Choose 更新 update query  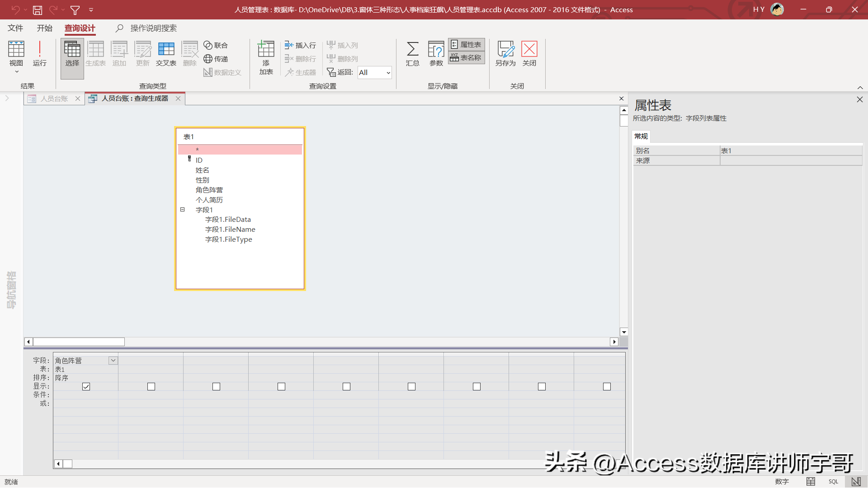click(x=143, y=53)
